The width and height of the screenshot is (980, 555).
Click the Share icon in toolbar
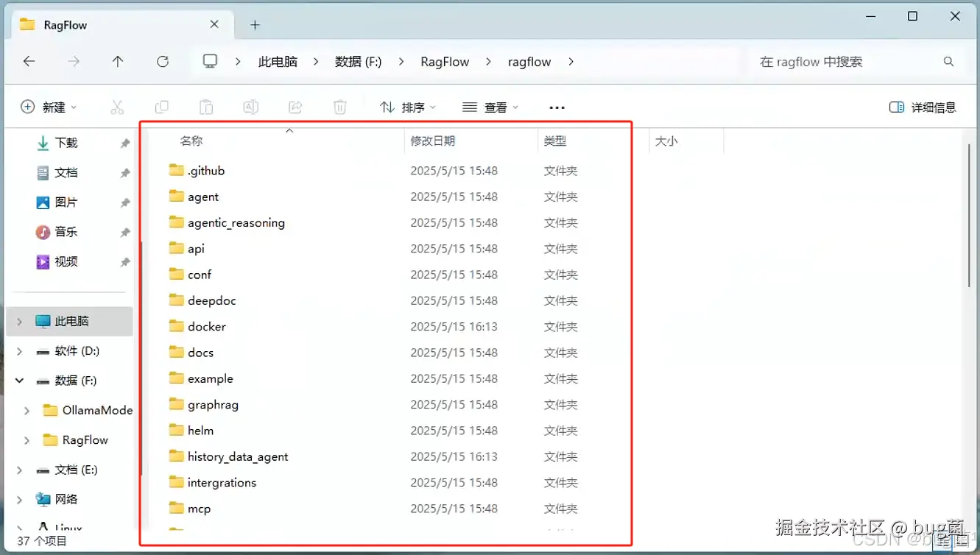click(x=295, y=107)
